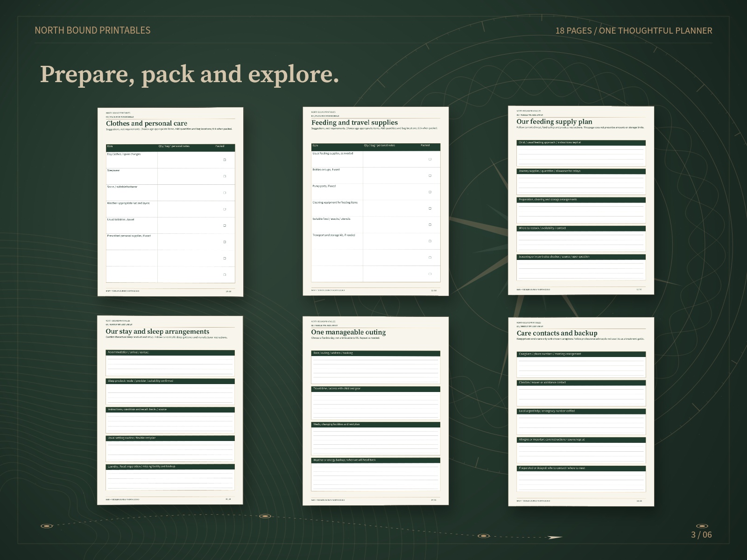Click the North Bound Printables header text

[x=92, y=30]
